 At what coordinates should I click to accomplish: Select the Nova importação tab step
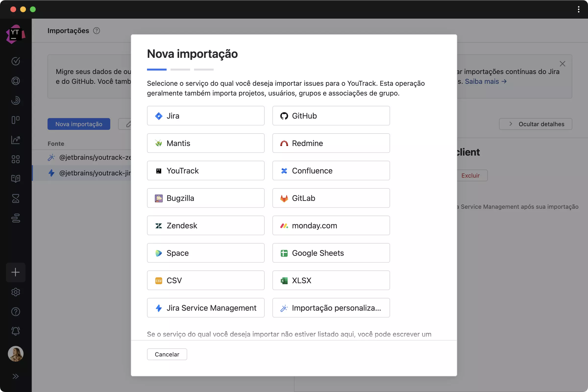[x=157, y=69]
